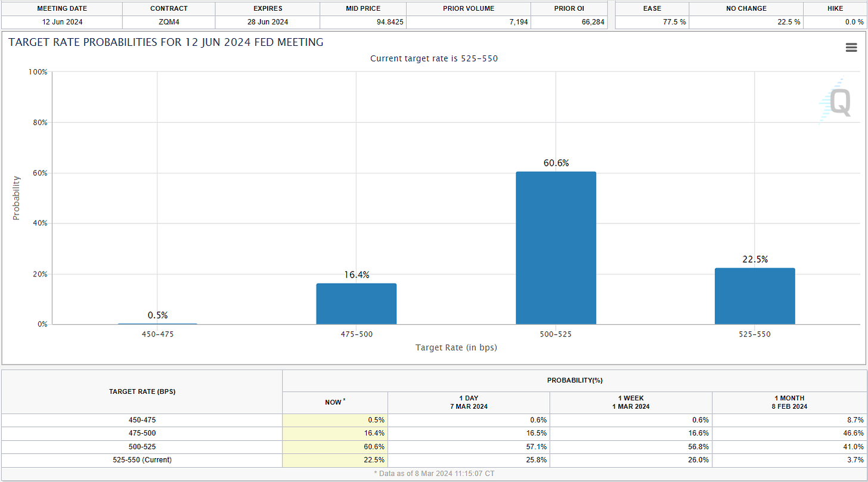Click the 1 DAY 7 MAR 2024 header

click(x=469, y=402)
